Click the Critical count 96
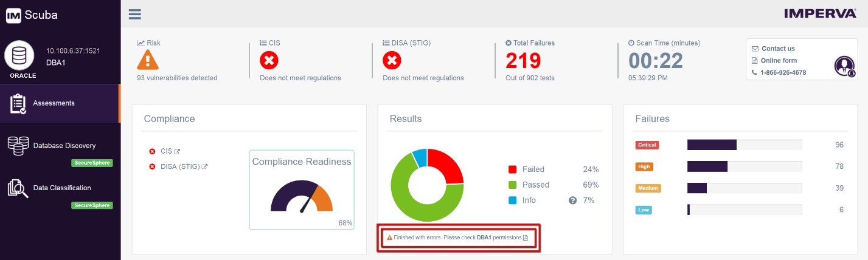This screenshot has width=868, height=260. (x=839, y=145)
